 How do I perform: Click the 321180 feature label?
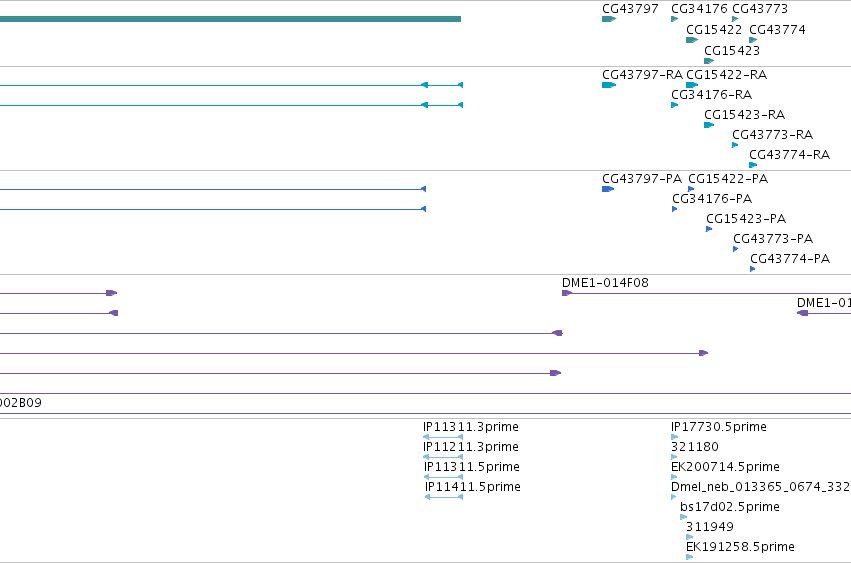pyautogui.click(x=695, y=447)
